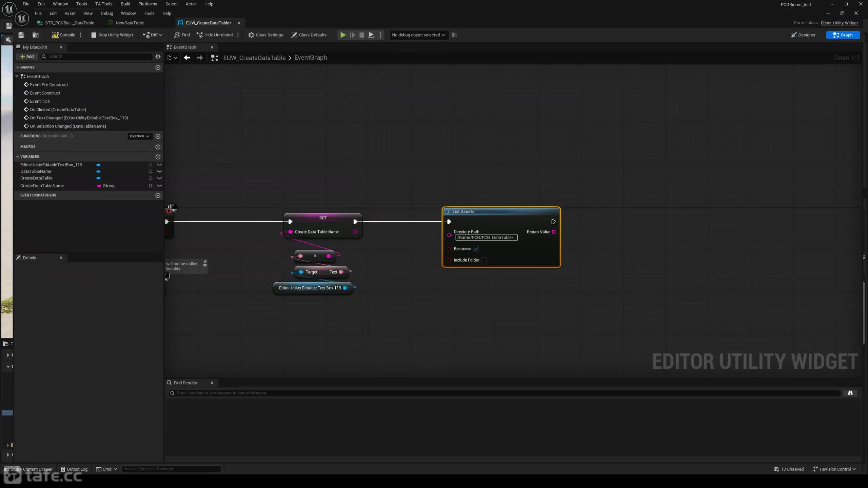Viewport: 868px width, 488px height.
Task: Toggle DataTableName notification bell icon
Action: 151,171
